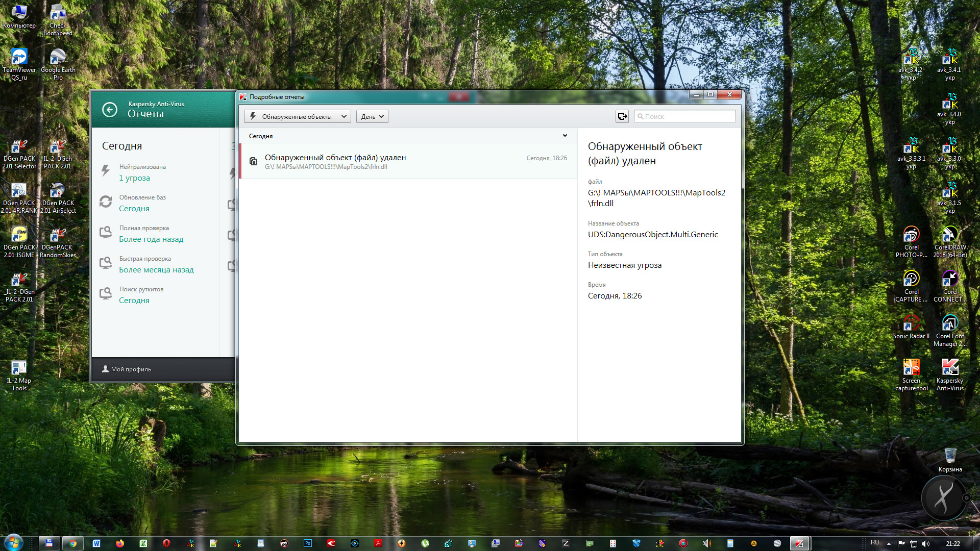This screenshot has height=551, width=980.
Task: Click the Google Earth Pro desktop icon
Action: 58,57
